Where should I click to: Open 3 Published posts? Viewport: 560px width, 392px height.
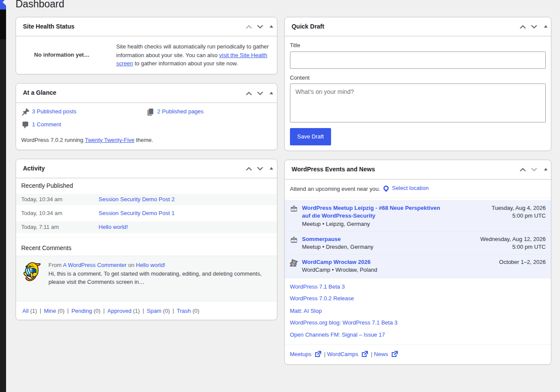(x=54, y=111)
